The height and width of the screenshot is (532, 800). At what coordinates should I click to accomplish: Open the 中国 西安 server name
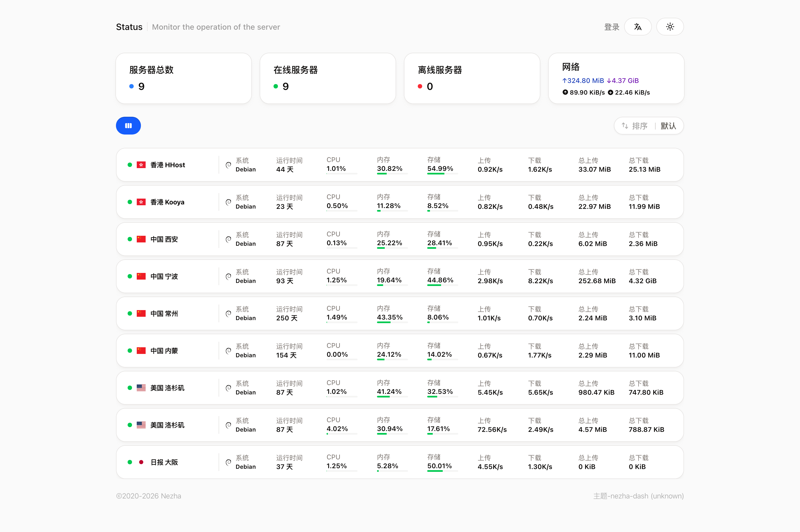164,239
